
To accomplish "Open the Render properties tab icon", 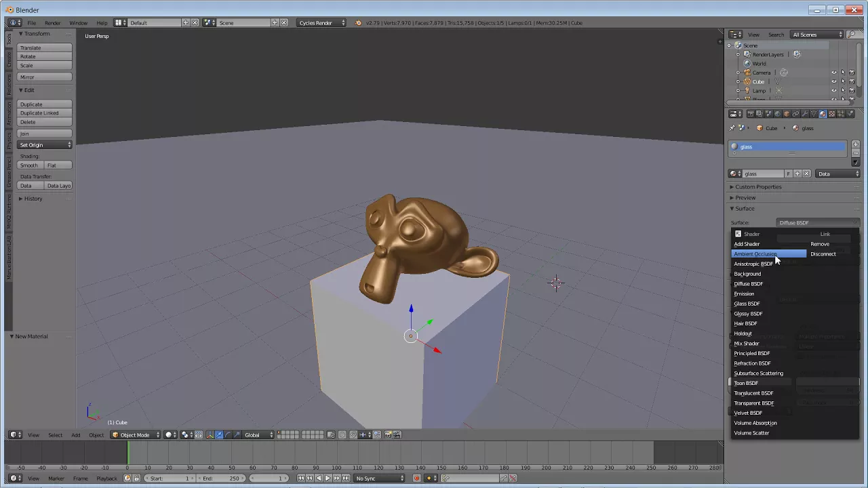I will tap(750, 114).
